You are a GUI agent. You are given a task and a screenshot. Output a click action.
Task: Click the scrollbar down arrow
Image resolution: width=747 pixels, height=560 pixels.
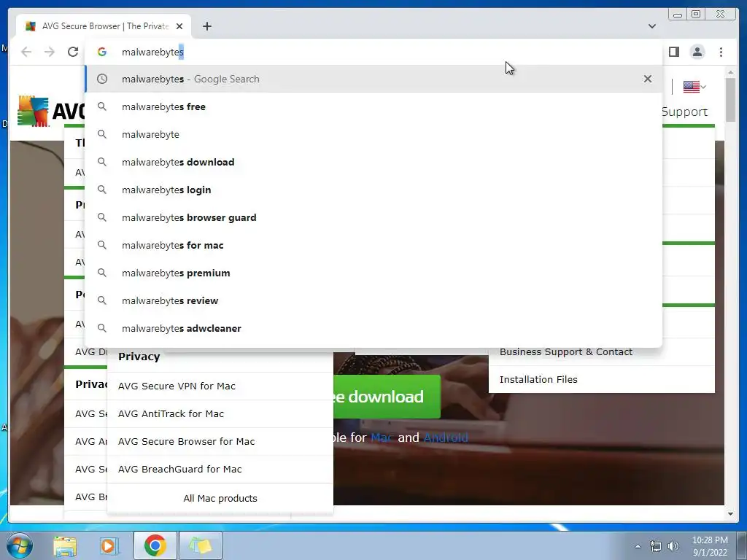click(730, 514)
